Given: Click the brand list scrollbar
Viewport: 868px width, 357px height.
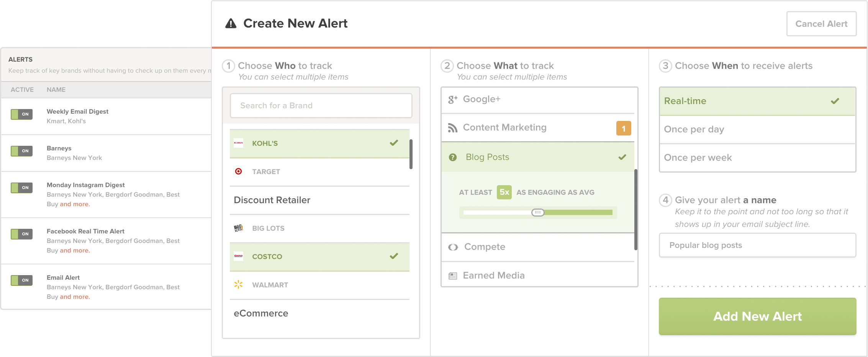Looking at the screenshot, I should (411, 154).
